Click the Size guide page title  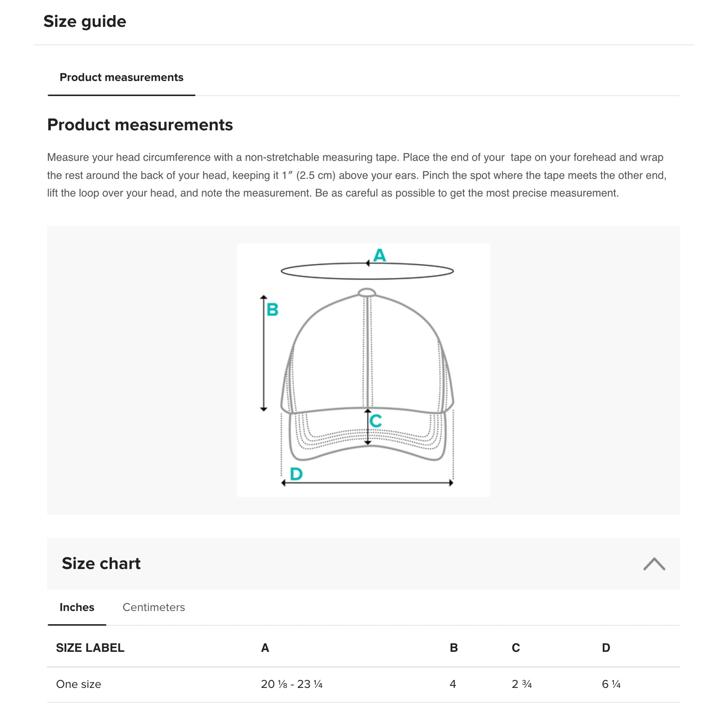pyautogui.click(x=85, y=21)
